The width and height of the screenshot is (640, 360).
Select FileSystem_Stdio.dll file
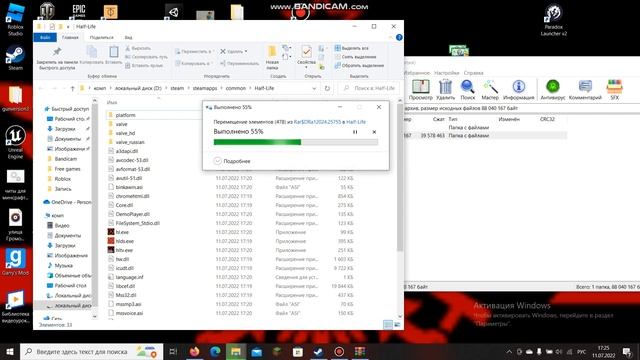[134, 223]
